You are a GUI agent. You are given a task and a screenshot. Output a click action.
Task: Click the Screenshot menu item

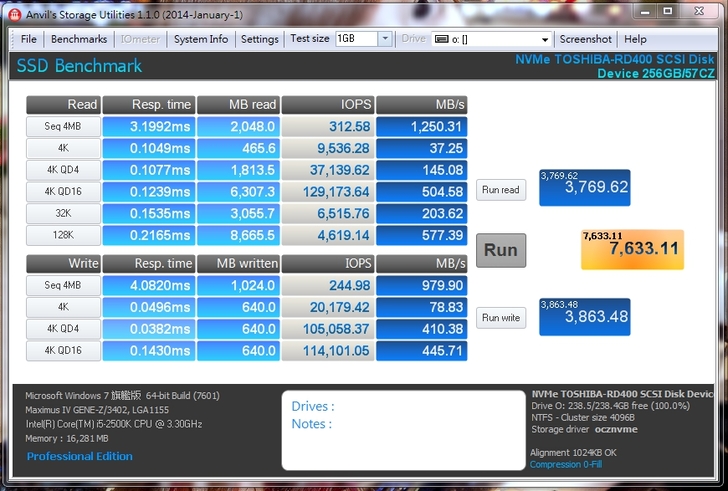pyautogui.click(x=585, y=39)
